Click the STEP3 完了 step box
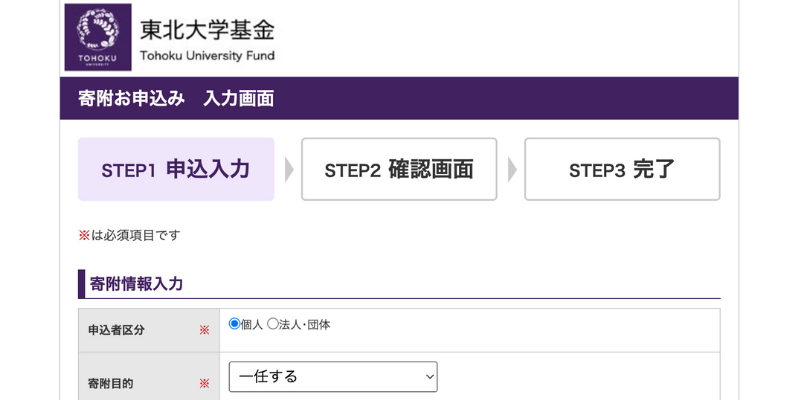This screenshot has width=800, height=400. coord(622,169)
